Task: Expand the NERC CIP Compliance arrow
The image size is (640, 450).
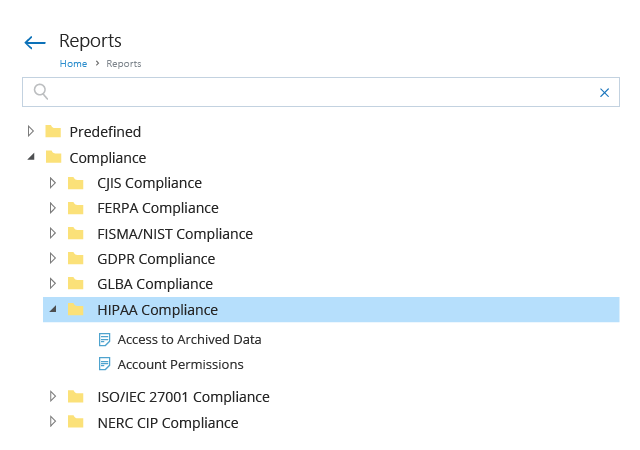Action: tap(53, 421)
